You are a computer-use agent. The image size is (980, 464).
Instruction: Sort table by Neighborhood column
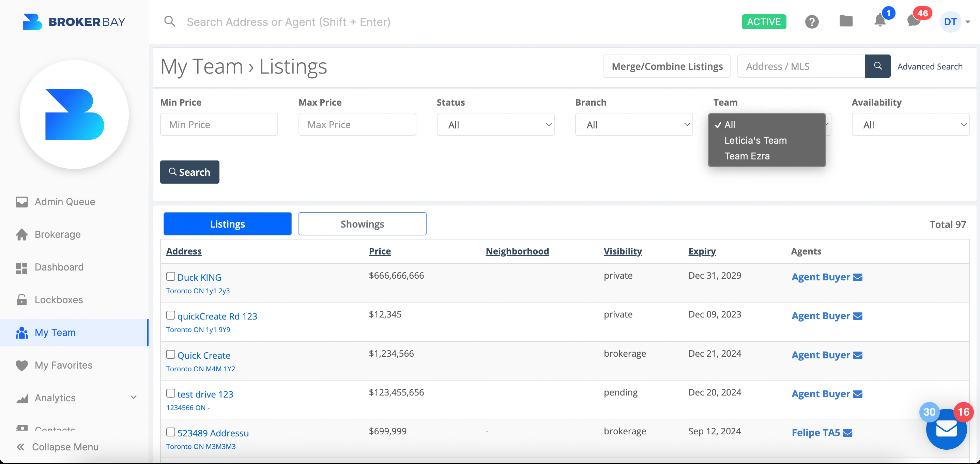coord(517,251)
